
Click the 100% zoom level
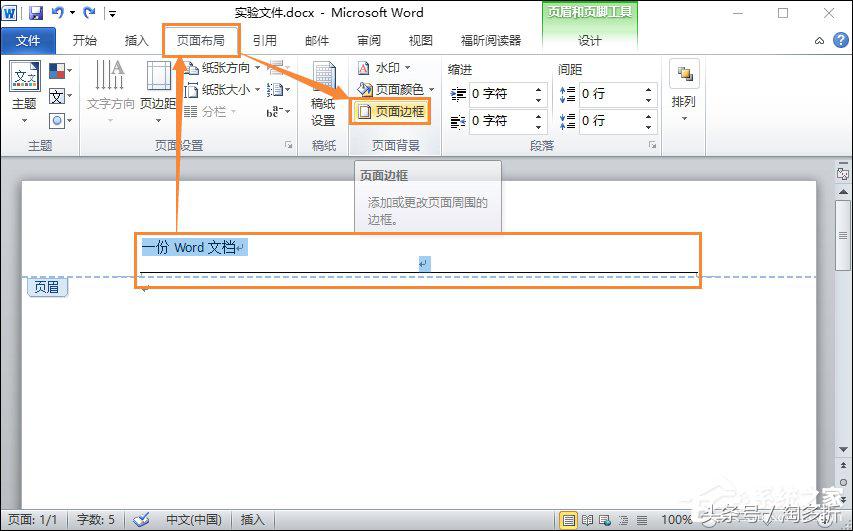tap(676, 520)
